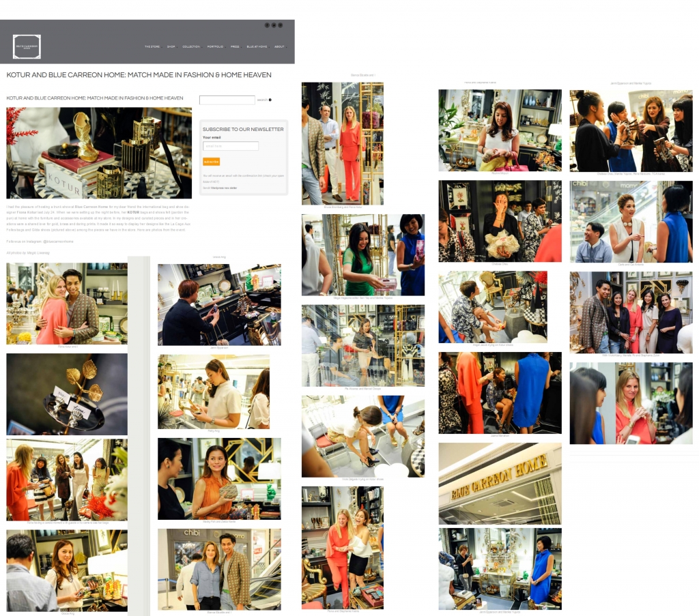Open photo of woman in black photographing shelf
This screenshot has height=616, width=699.
pos(219,305)
